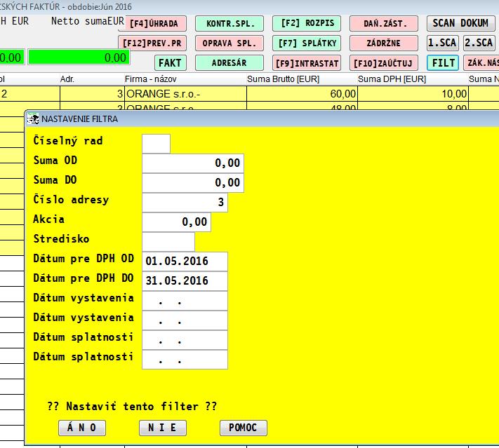Confirm filter with Á N O button
The image size is (499, 448).
(82, 428)
